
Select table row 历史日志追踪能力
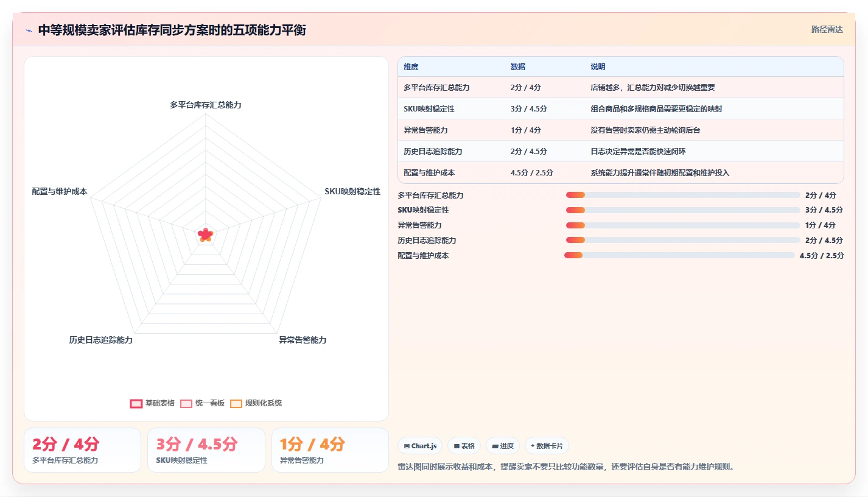(x=621, y=152)
